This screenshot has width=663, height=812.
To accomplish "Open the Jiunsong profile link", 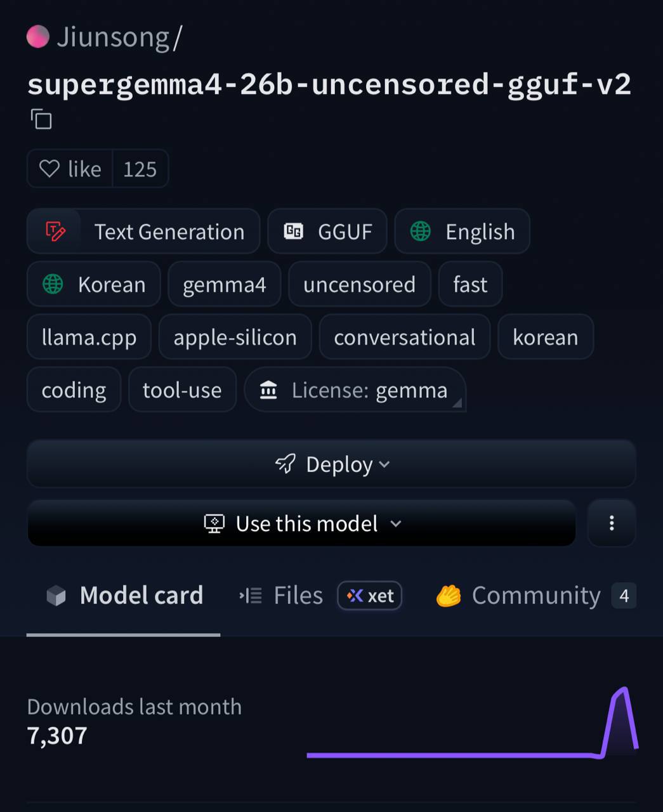I will [113, 37].
